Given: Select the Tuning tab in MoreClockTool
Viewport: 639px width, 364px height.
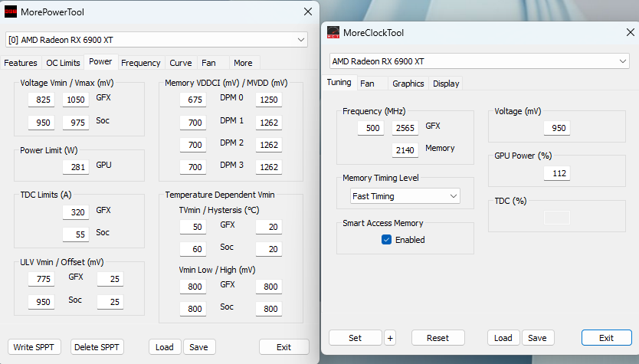Looking at the screenshot, I should (339, 82).
